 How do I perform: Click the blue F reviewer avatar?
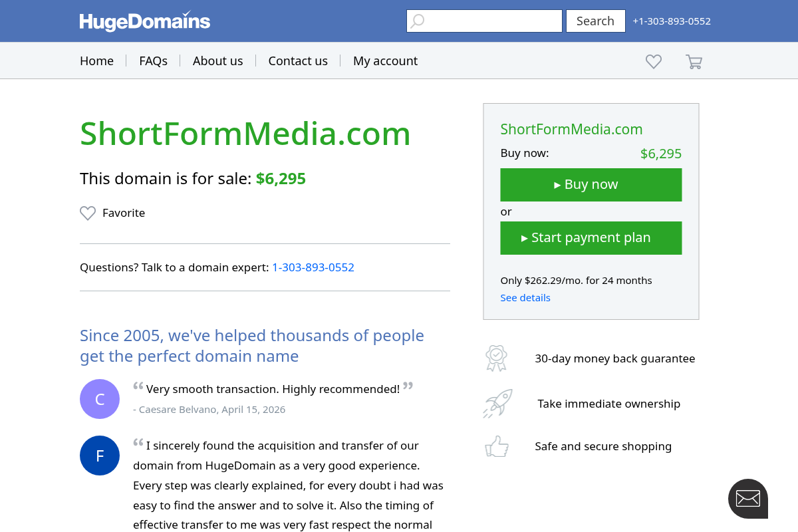point(100,456)
